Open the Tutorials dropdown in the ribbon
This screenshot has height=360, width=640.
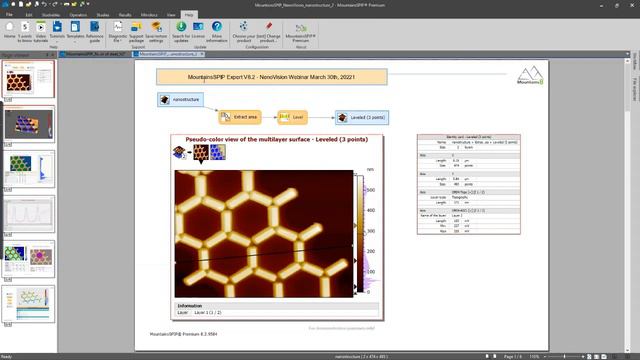tap(57, 32)
